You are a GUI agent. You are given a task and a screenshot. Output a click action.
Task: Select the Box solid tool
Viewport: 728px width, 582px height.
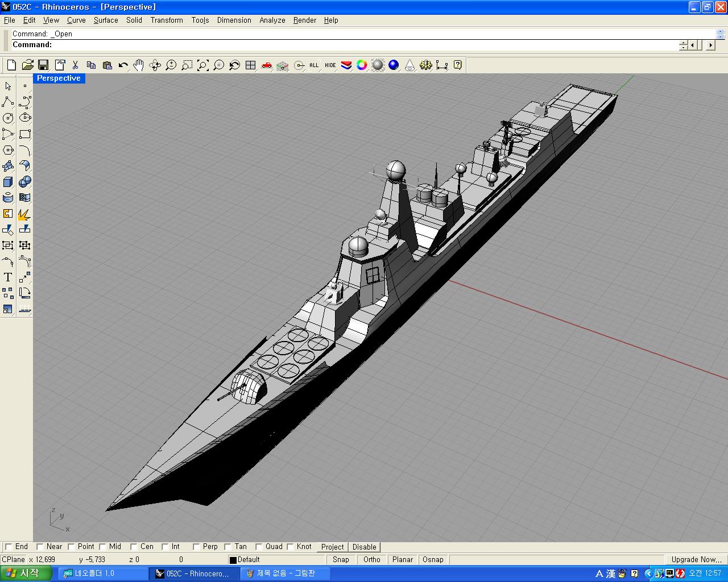coord(8,182)
